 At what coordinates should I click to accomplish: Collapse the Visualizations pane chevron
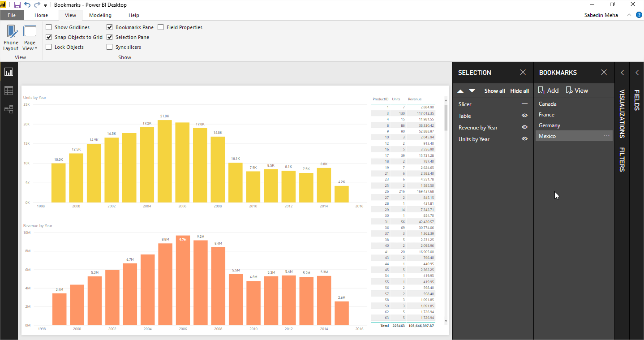tap(622, 72)
